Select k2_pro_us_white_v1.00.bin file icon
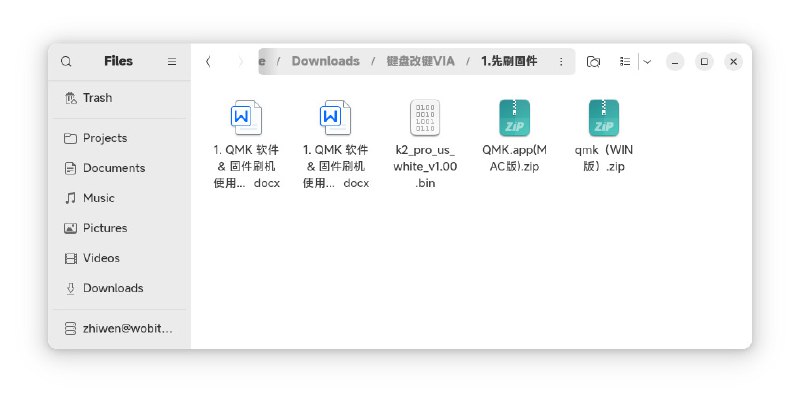 tap(425, 117)
